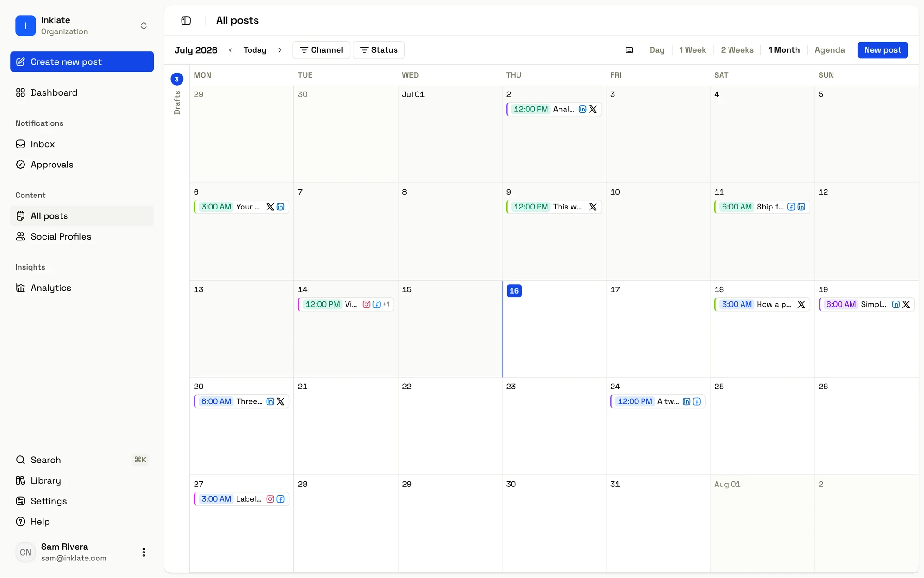Image resolution: width=924 pixels, height=578 pixels.
Task: Click LinkedIn icon on July 19 post
Action: point(895,304)
